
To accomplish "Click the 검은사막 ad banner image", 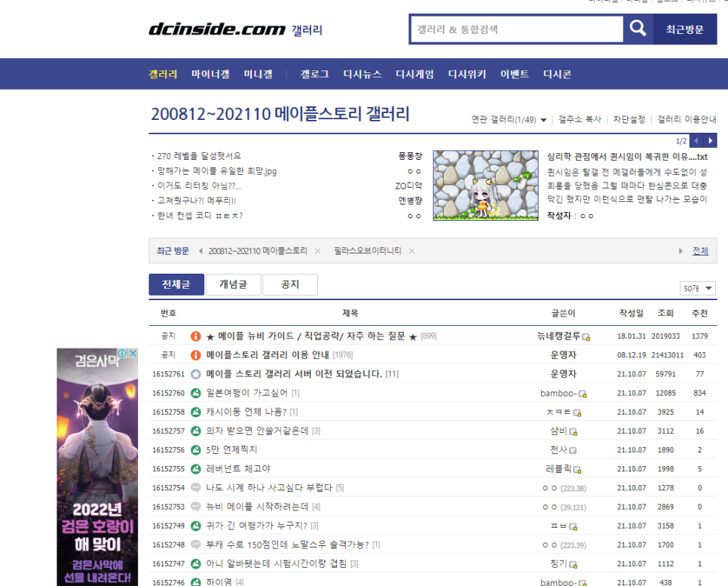I will tap(97, 467).
